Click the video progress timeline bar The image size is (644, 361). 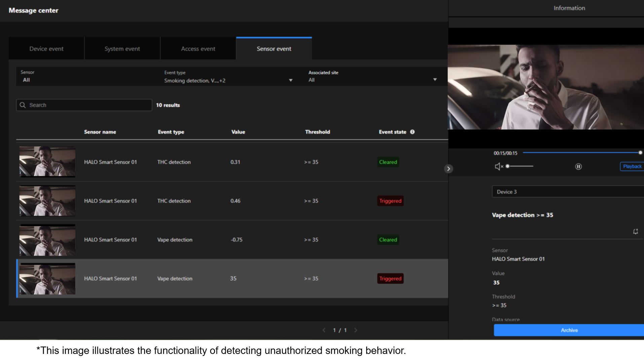coord(581,153)
